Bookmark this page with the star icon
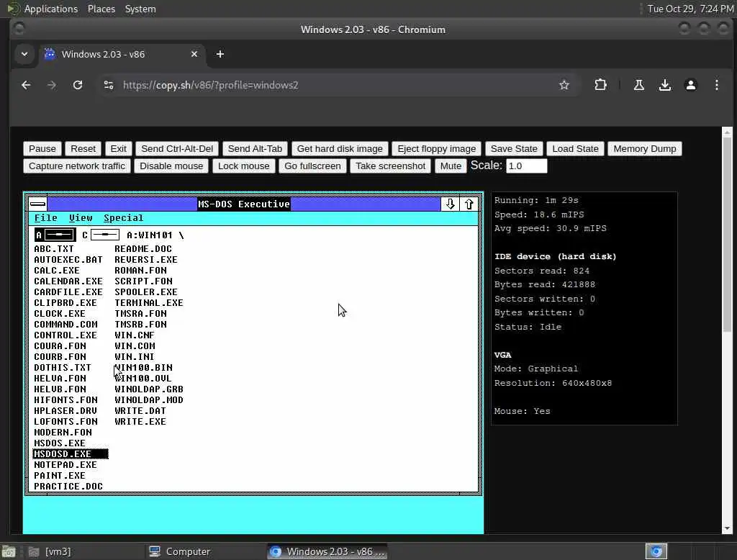737x560 pixels. [564, 85]
